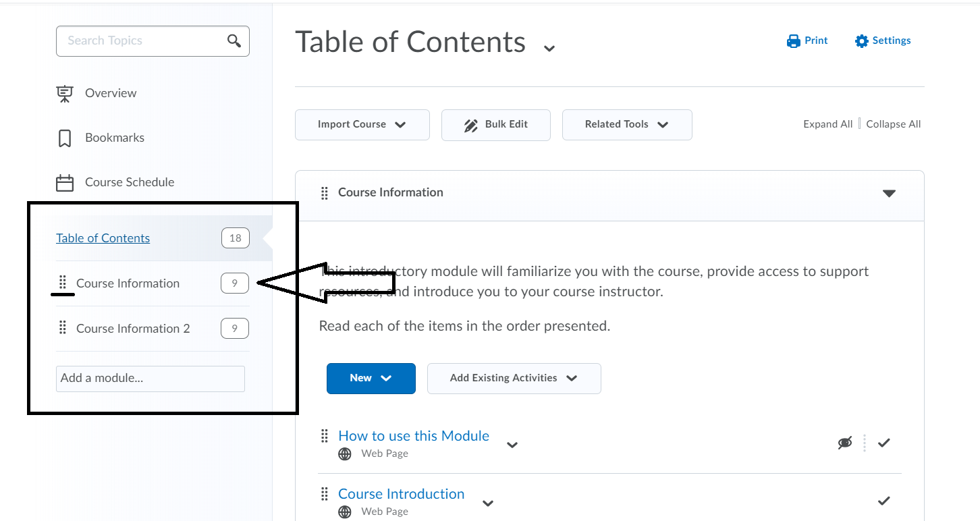The height and width of the screenshot is (521, 980).
Task: Open Settings via the gear icon
Action: tap(861, 41)
